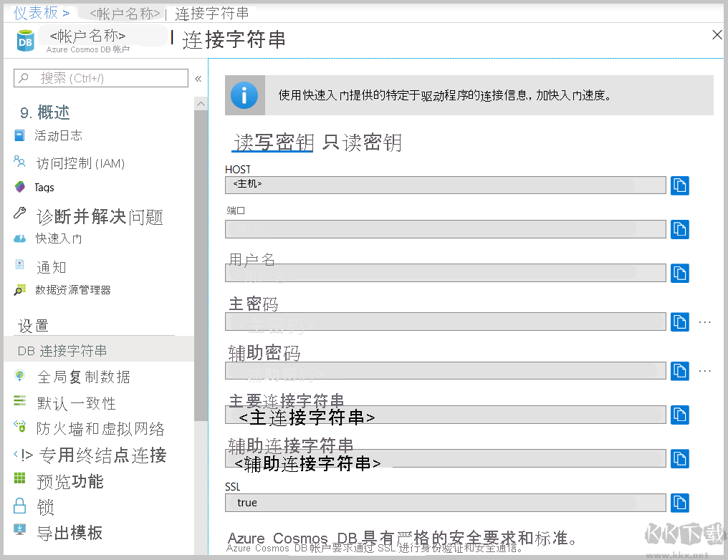Click the 帐户名称 breadcrumb link
728x560 pixels.
[x=125, y=14]
